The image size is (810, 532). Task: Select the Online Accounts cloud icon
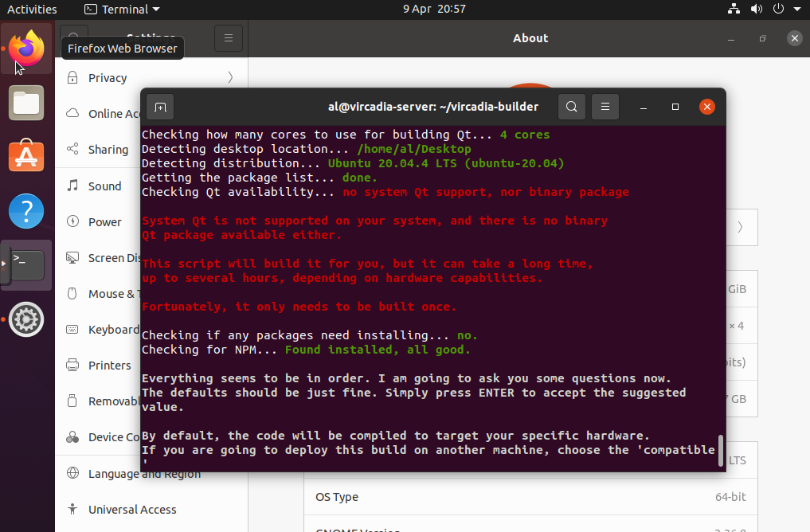[72, 113]
